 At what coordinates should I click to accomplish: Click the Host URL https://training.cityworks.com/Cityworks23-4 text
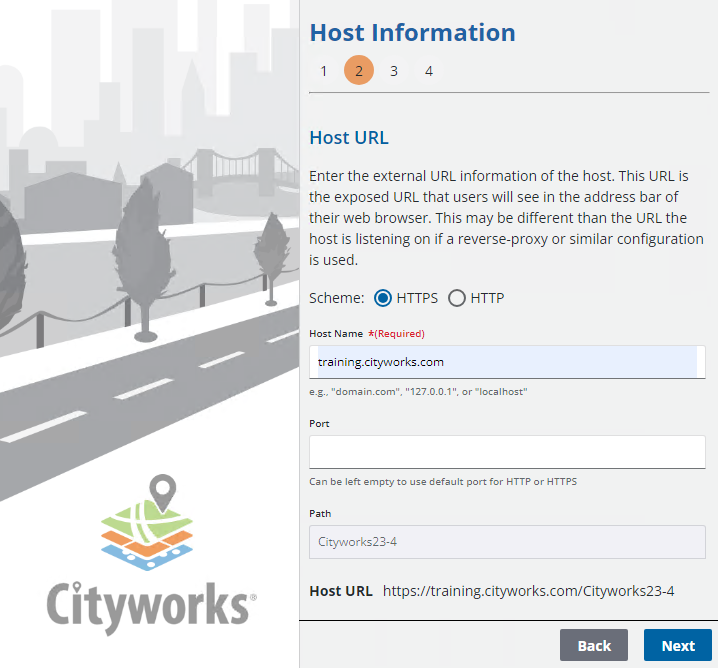coord(528,591)
